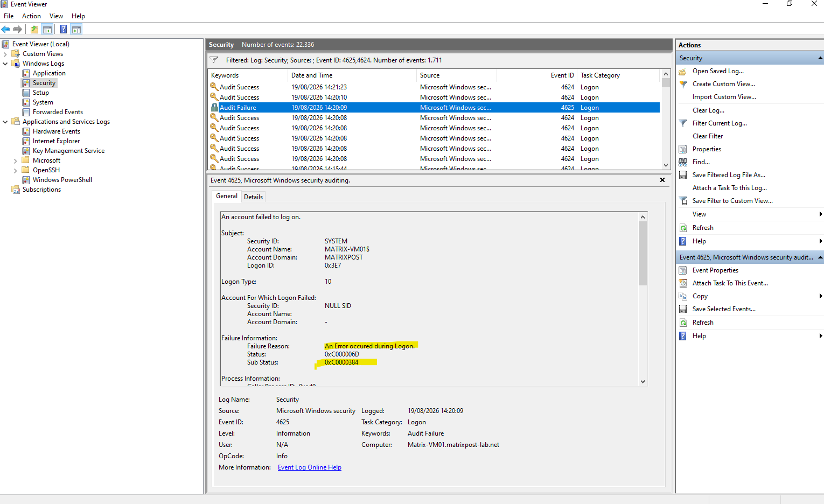Click Application log icon in tree
Screen dimensions: 824x504
coord(26,73)
